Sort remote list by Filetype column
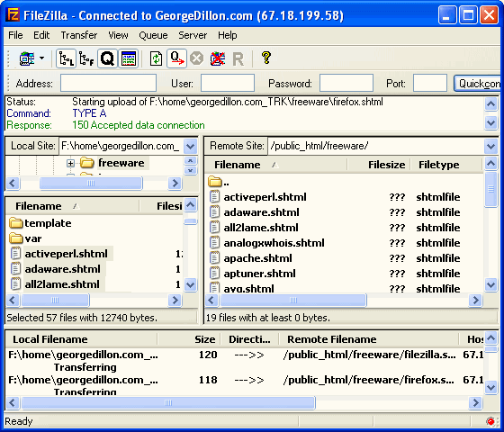This screenshot has height=432, width=504. [x=446, y=165]
